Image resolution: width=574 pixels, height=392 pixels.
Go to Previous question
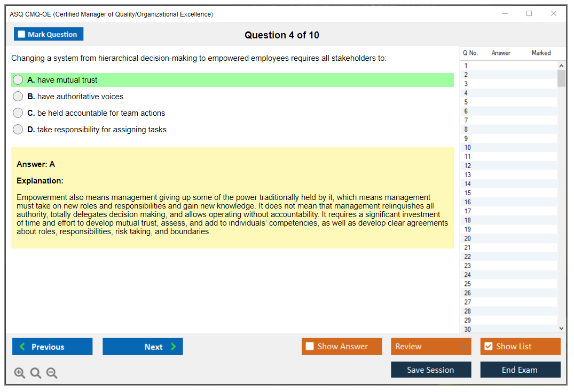point(52,347)
